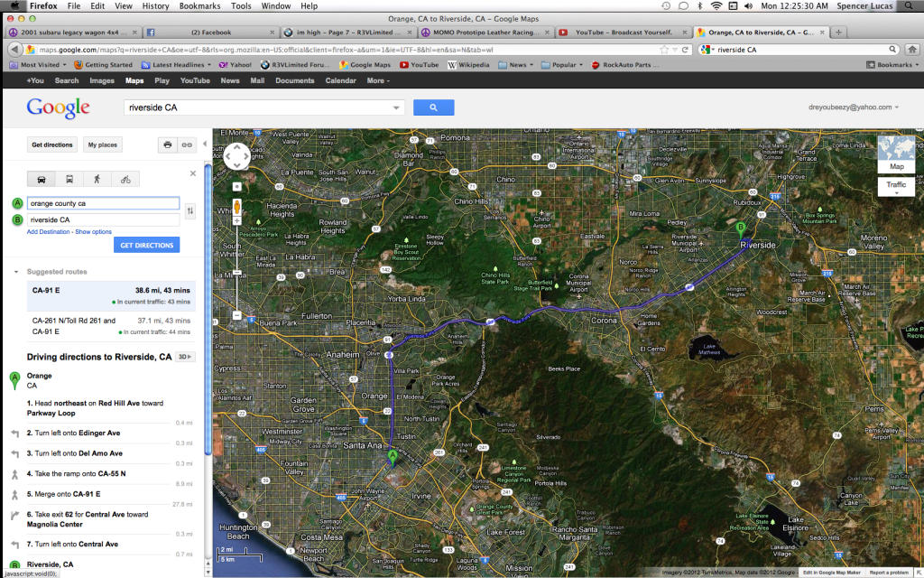The image size is (924, 578).
Task: Click the destination field riverside CA
Action: click(103, 219)
